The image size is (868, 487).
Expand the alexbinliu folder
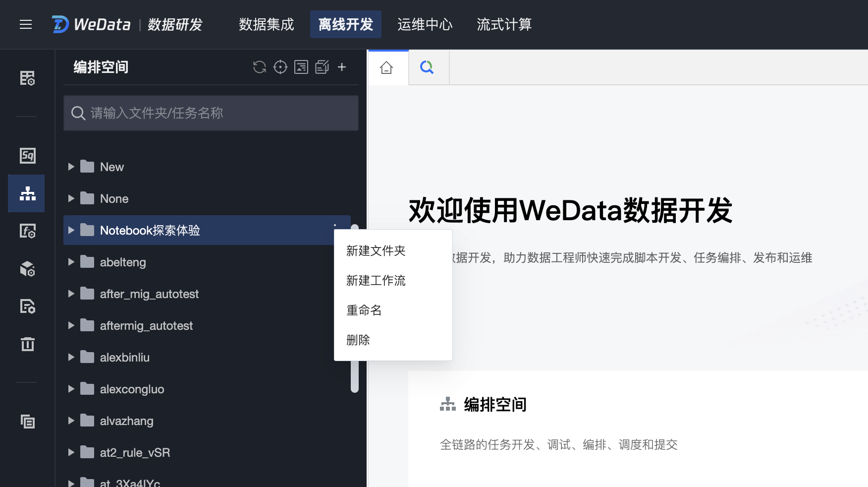(71, 357)
